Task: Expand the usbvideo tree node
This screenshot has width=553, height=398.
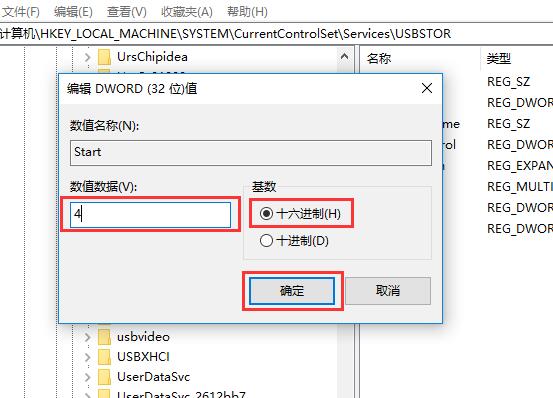Action: coord(88,337)
